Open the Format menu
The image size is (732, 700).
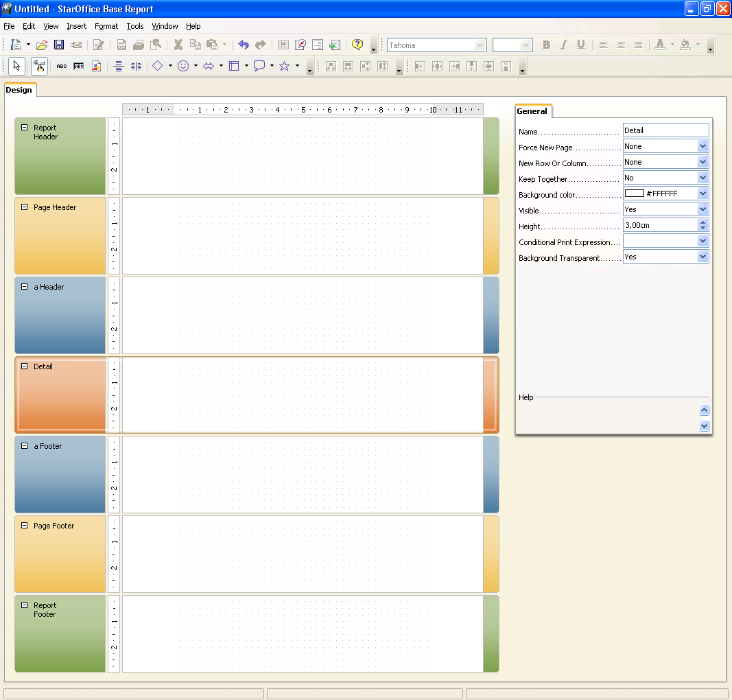[x=106, y=26]
